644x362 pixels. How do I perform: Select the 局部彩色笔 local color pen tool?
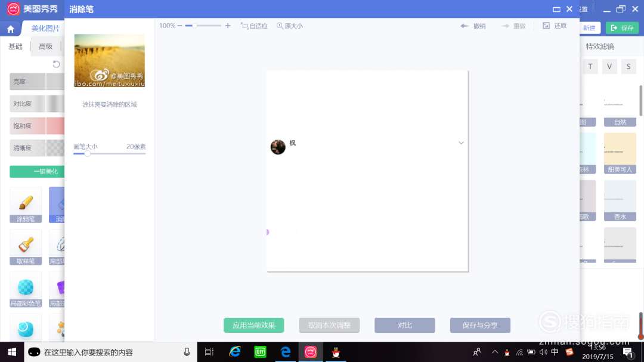(x=26, y=290)
